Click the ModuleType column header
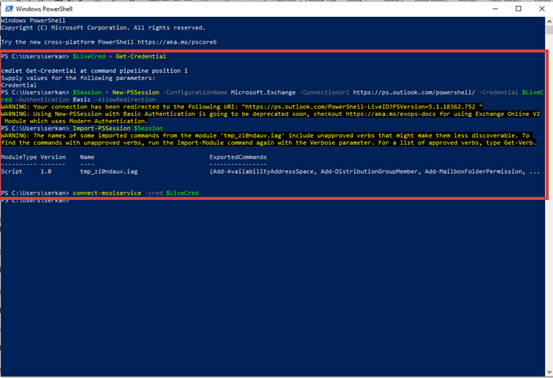This screenshot has height=378, width=553. tap(19, 157)
